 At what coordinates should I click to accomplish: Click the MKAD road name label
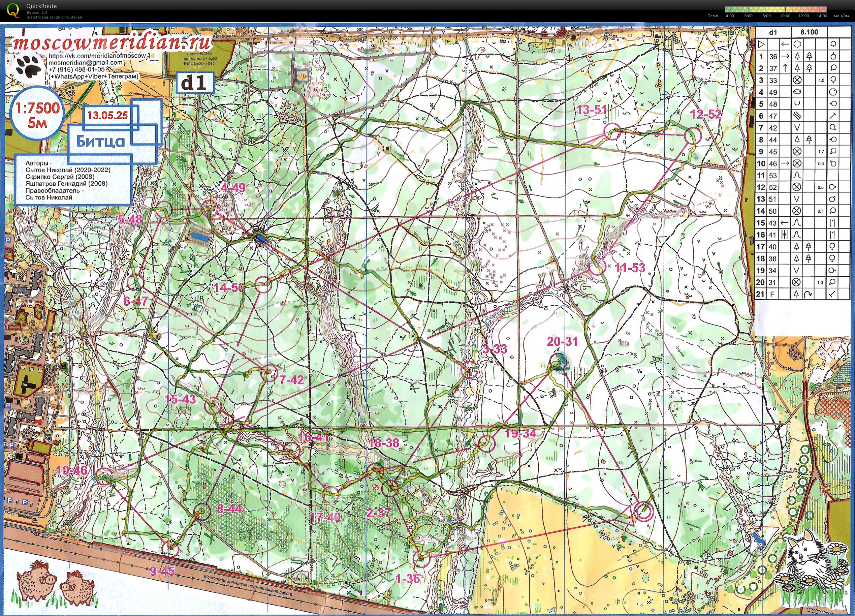[x=248, y=585]
